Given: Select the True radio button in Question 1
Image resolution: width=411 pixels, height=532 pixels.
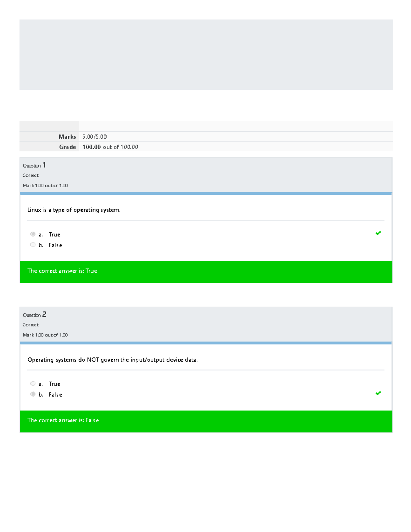Looking at the screenshot, I should coord(33,234).
